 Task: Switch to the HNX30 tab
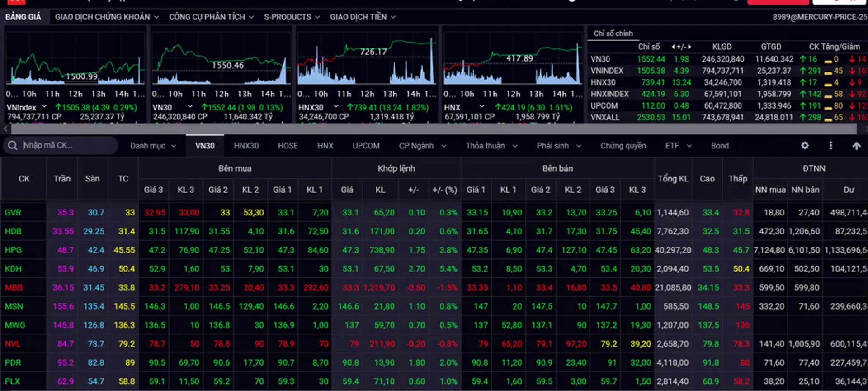246,146
